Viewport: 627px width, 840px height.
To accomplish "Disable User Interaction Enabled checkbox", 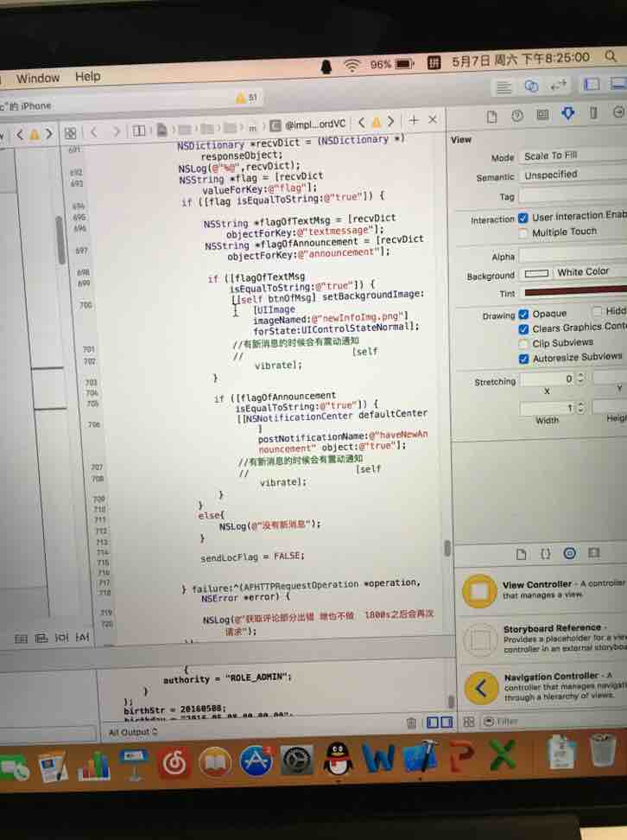I will pyautogui.click(x=523, y=218).
